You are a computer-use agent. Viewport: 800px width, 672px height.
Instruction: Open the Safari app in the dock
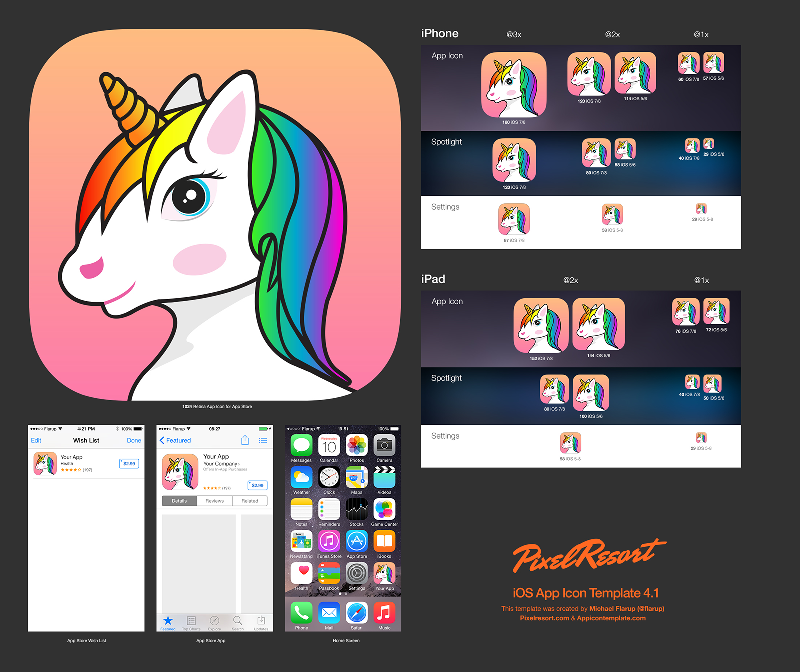[356, 613]
